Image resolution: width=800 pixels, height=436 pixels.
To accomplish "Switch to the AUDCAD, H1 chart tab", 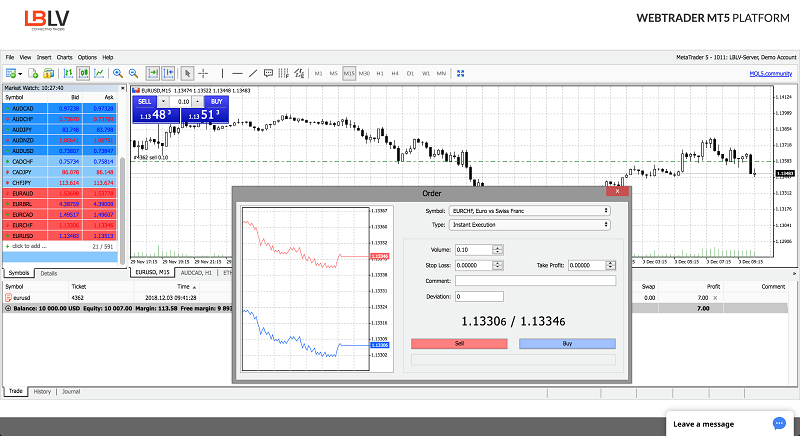I will [196, 273].
